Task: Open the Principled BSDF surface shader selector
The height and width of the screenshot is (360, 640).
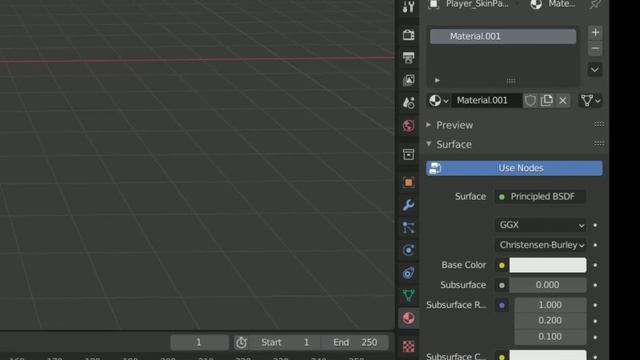Action: 540,197
